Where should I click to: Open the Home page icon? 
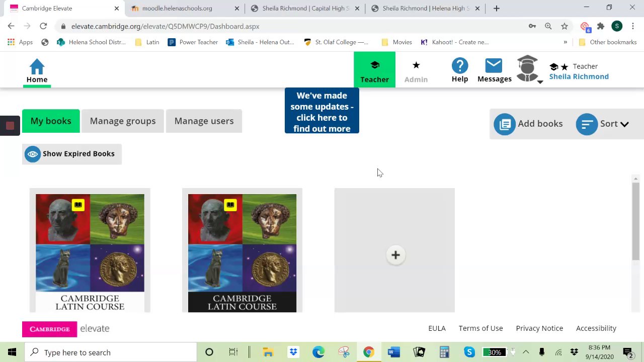point(37,70)
